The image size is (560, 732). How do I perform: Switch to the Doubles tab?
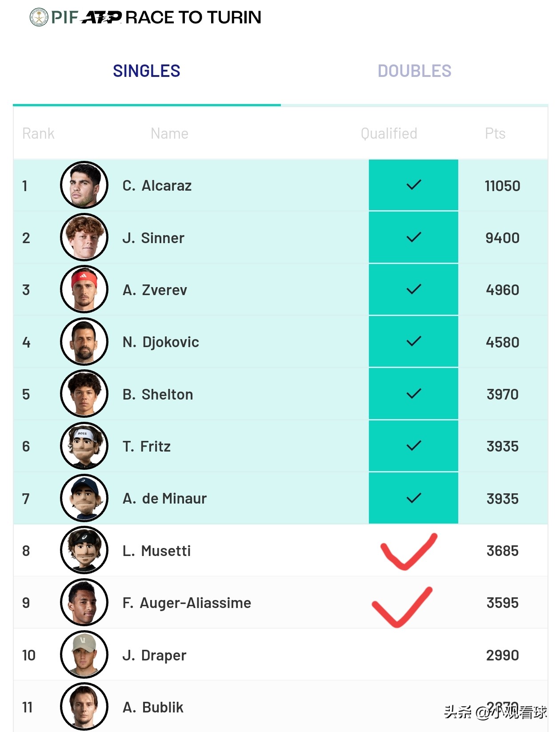414,71
